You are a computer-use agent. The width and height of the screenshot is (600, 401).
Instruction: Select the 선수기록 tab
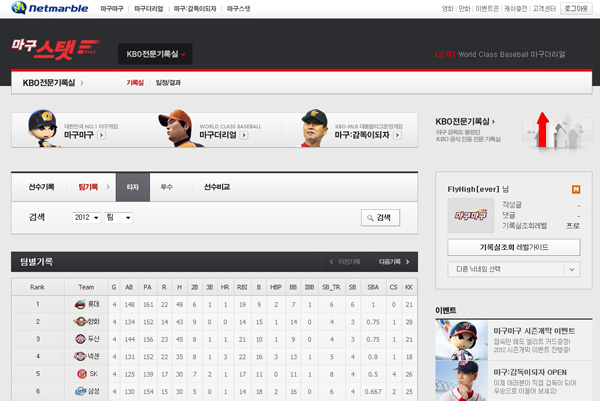coord(41,187)
